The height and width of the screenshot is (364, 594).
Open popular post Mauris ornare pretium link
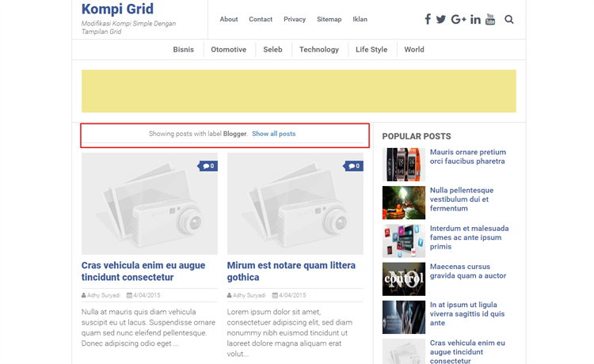tap(468, 157)
